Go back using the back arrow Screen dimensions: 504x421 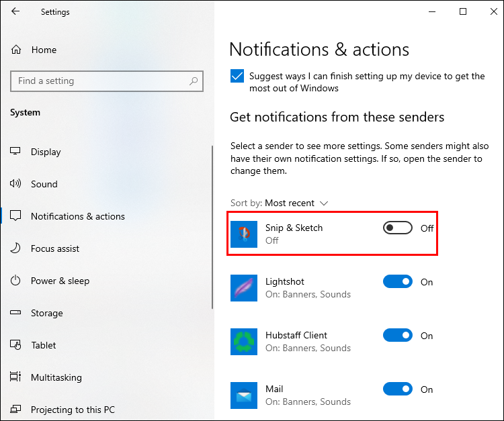pyautogui.click(x=15, y=11)
